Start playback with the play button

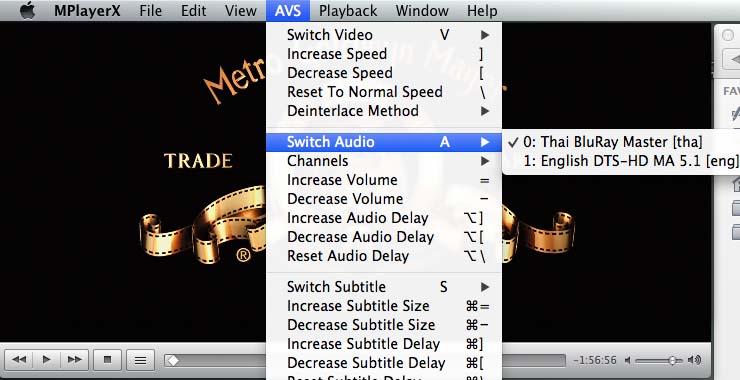click(46, 360)
